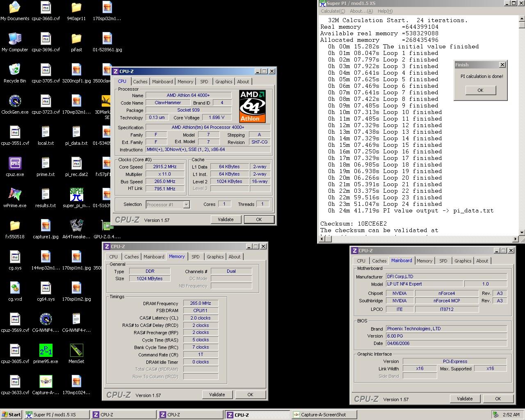This screenshot has width=525, height=420.
Task: Click the Core Speed 2915.2 MHz field
Action: (165, 167)
